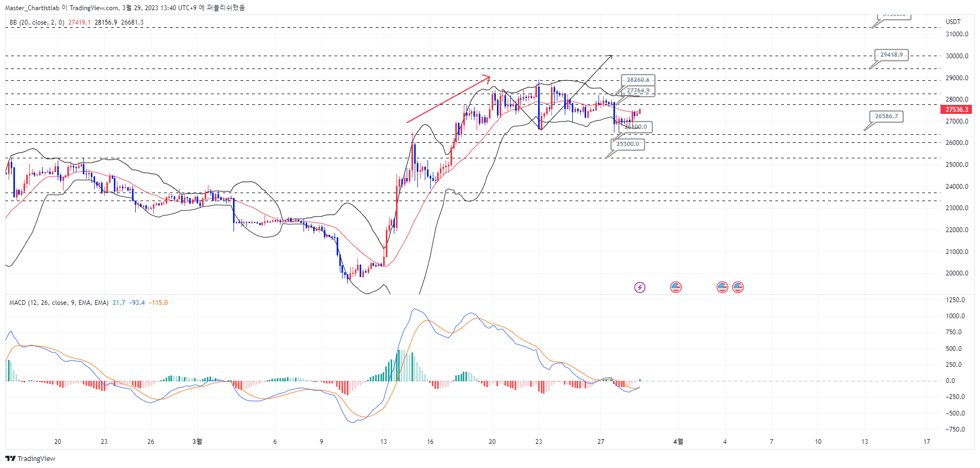This screenshot has width=980, height=468.
Task: Click the BB value 27419.1
Action: (79, 22)
